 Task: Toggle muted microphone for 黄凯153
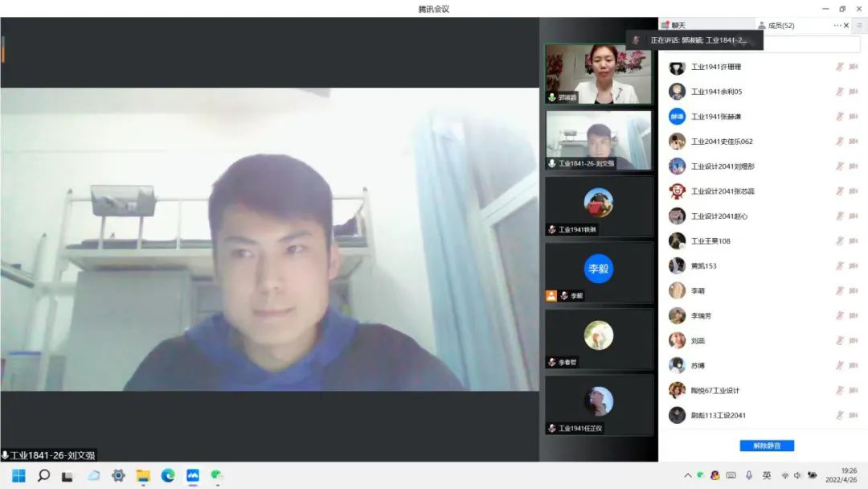840,266
